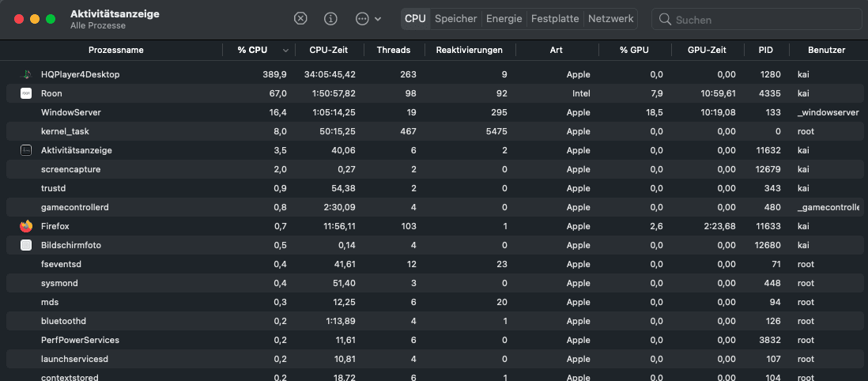Select the HQPlayer4Desktop process name
This screenshot has height=381, width=868.
[x=81, y=74]
